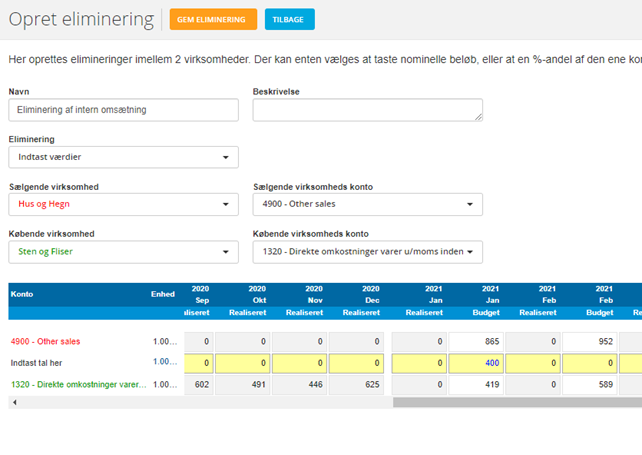
Task: Click the yellow input cell under 2021 Feb Budget
Action: click(x=590, y=362)
